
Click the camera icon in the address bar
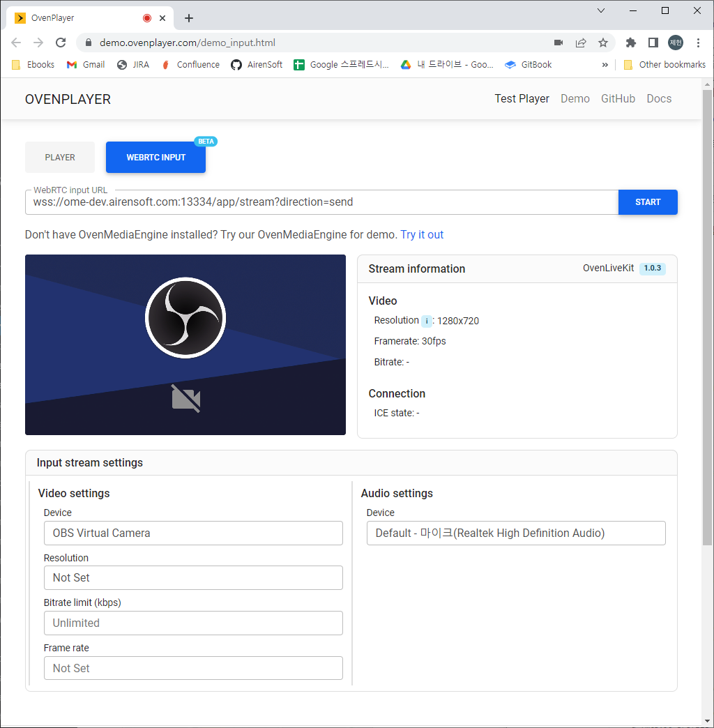(x=559, y=43)
